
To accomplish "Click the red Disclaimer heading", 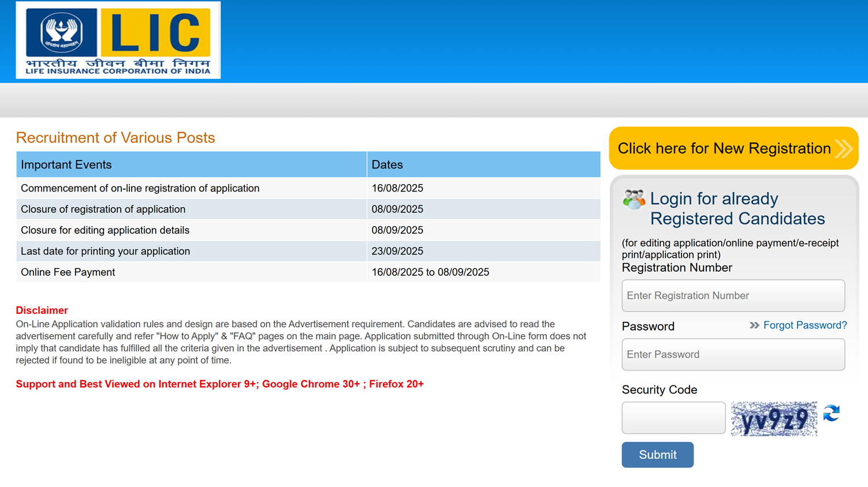I will [x=42, y=310].
